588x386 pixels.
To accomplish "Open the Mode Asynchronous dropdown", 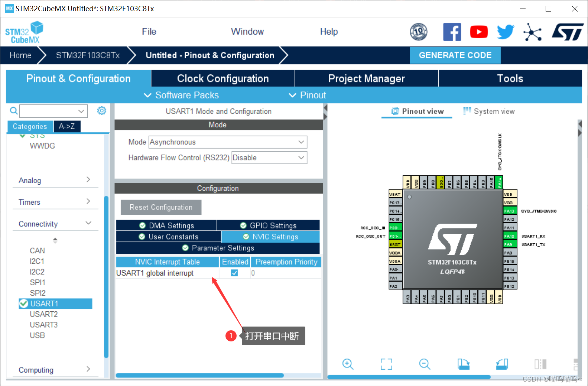I will point(228,142).
